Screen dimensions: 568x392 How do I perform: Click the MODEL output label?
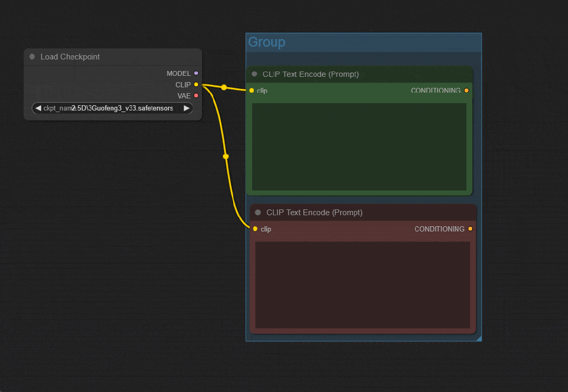pos(178,74)
